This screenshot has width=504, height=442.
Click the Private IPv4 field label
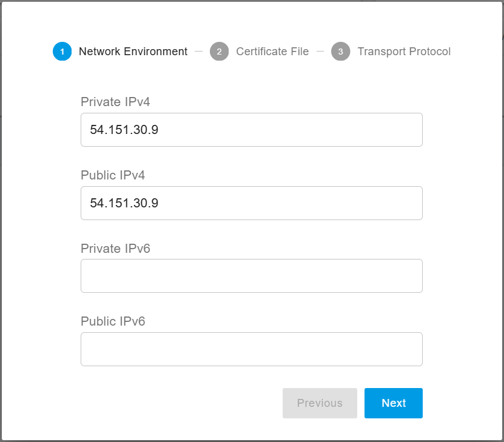[x=115, y=102]
